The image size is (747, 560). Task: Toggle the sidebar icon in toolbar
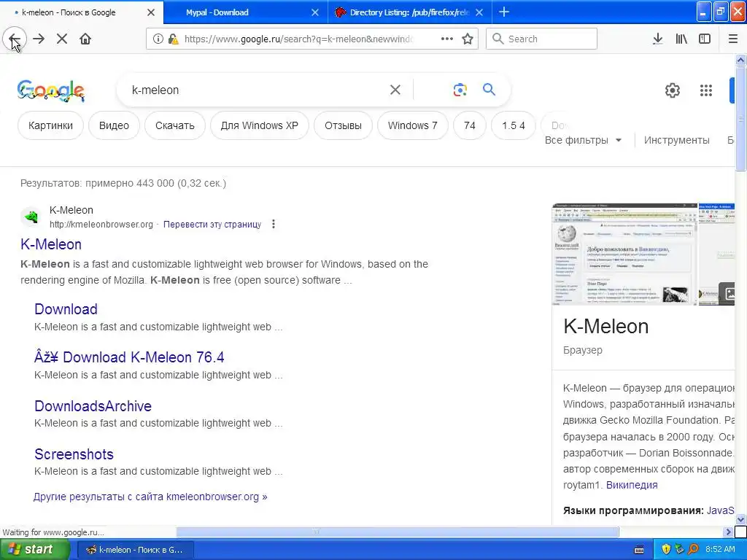click(x=705, y=39)
